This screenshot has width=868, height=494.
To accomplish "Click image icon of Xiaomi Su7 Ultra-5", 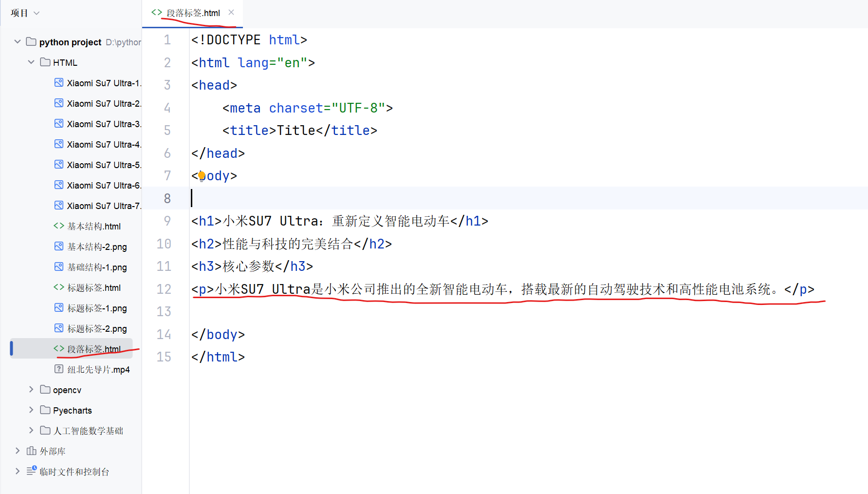I will [x=59, y=165].
